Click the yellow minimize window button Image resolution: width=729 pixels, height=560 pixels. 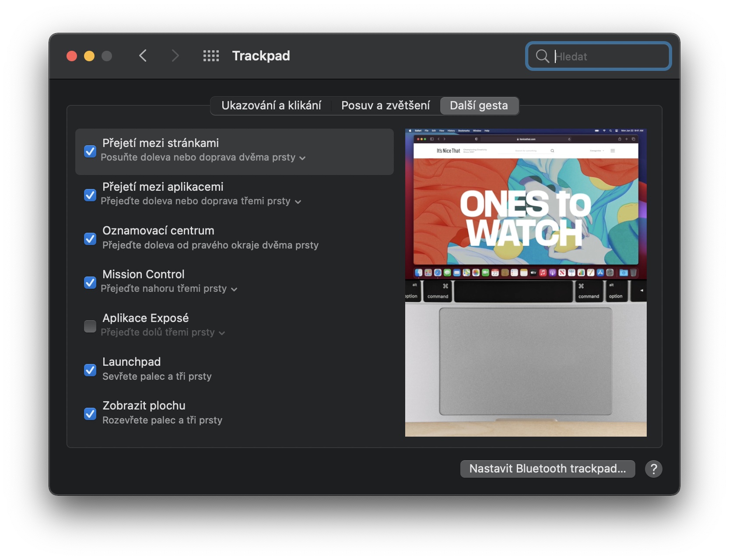pyautogui.click(x=89, y=56)
